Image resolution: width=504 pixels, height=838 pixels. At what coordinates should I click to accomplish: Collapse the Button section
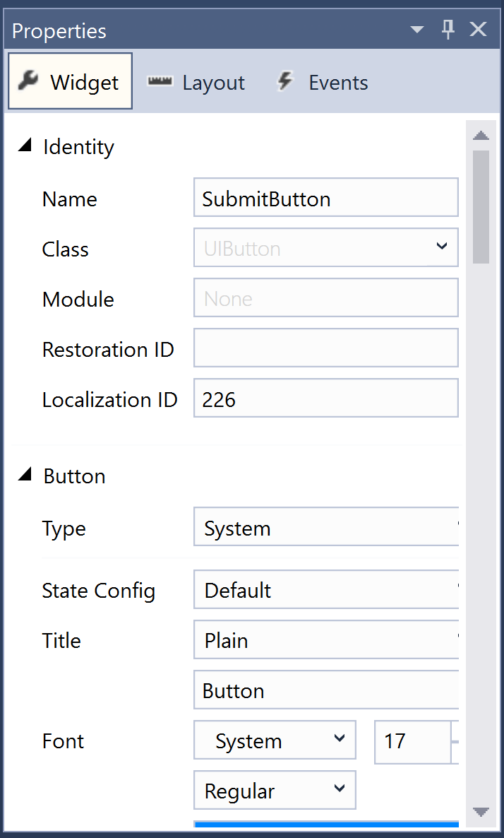[x=25, y=475]
